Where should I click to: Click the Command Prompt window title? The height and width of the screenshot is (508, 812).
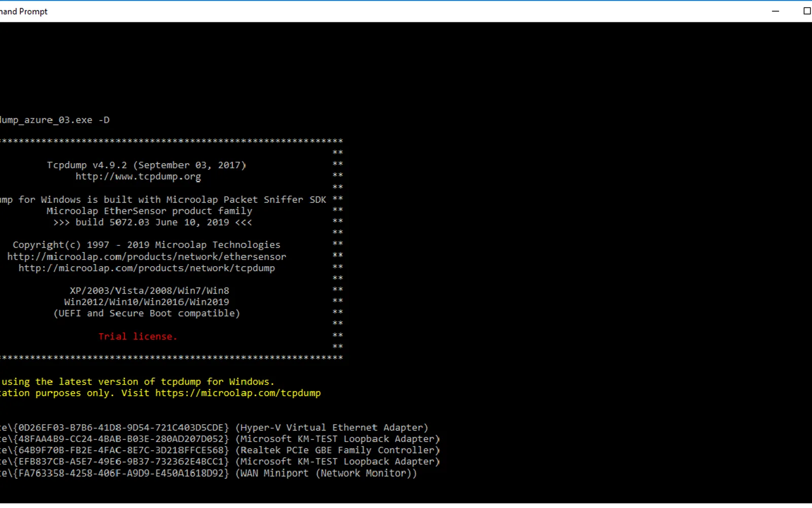[24, 11]
